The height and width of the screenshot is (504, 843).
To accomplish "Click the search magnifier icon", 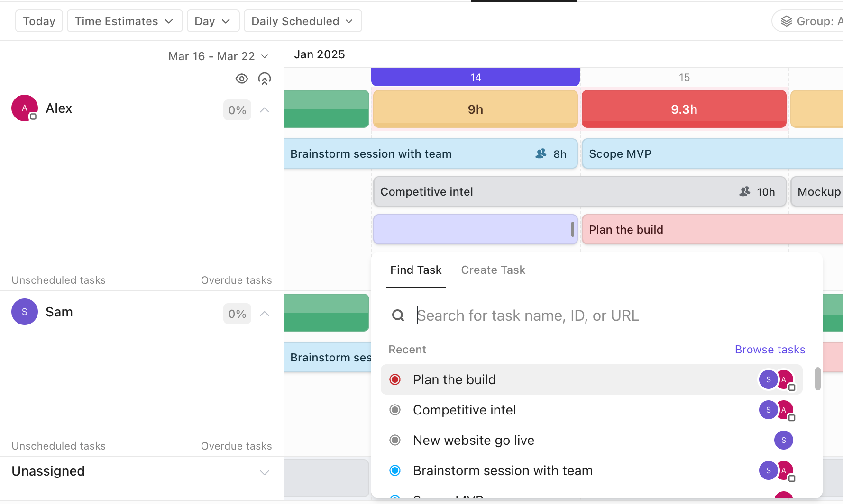I will [398, 315].
